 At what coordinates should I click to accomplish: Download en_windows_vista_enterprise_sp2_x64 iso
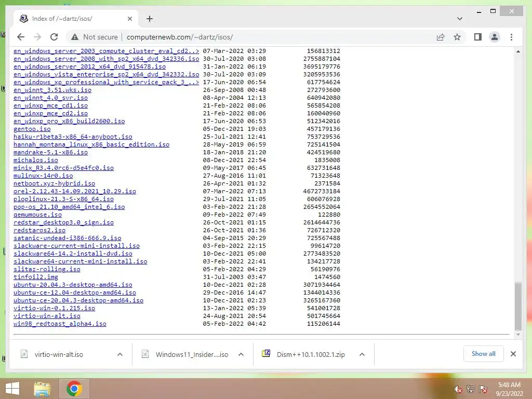(x=106, y=74)
